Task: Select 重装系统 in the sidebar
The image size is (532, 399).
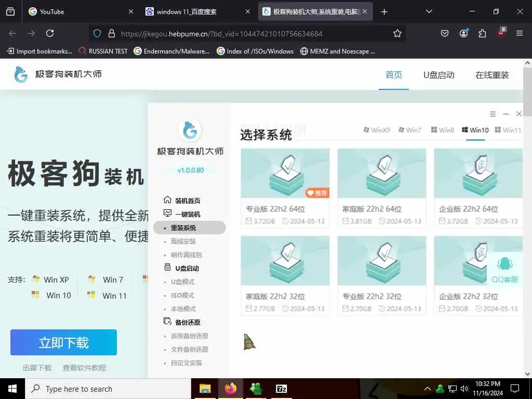Action: click(x=190, y=228)
